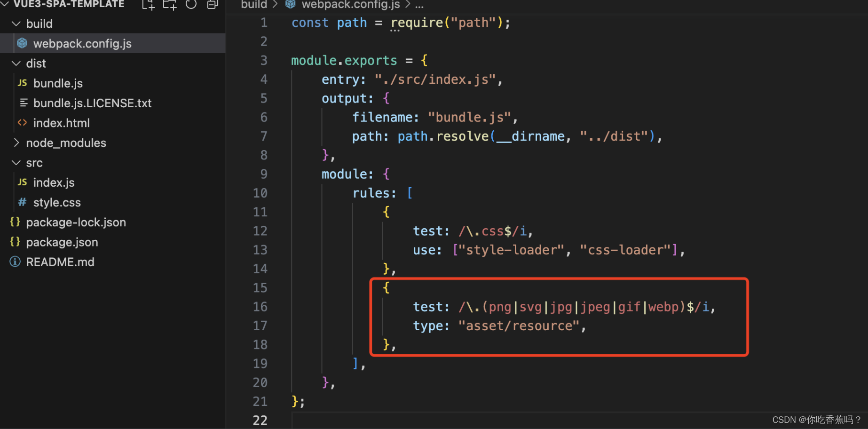Click the "bundle.js" filename string
Viewport: 868px width, 429px height.
(470, 117)
